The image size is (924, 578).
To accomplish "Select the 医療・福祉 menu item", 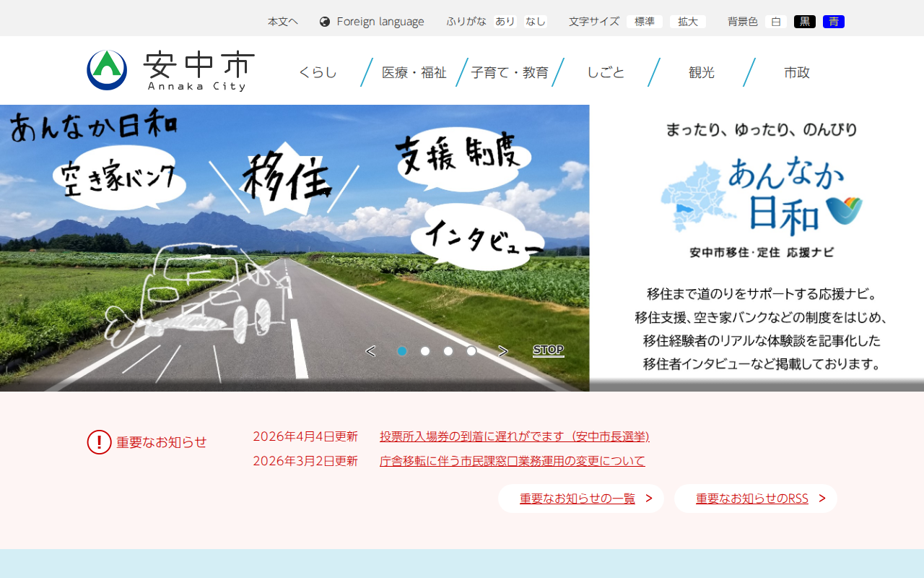I will [x=414, y=72].
